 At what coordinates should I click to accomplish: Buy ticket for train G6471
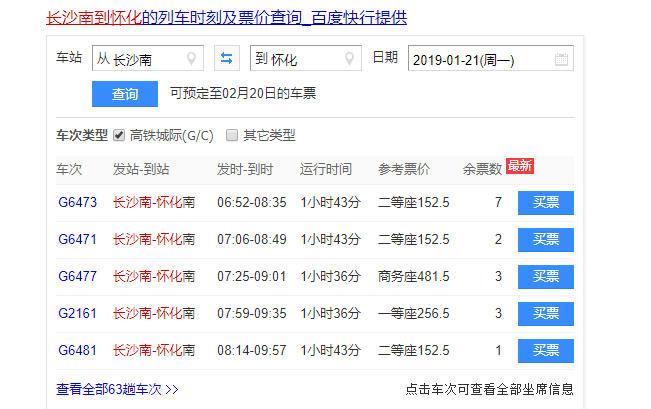tap(545, 240)
